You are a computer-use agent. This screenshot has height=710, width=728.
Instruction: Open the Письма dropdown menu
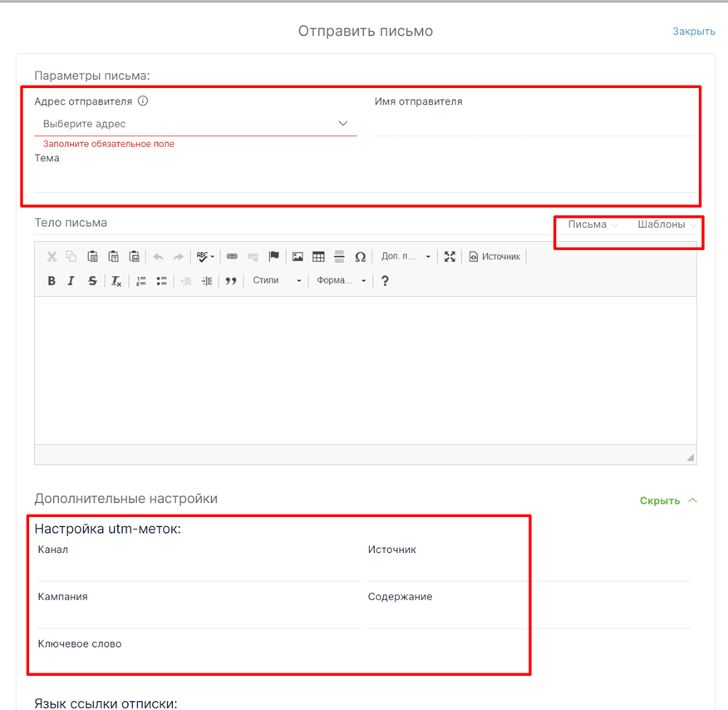pyautogui.click(x=593, y=224)
